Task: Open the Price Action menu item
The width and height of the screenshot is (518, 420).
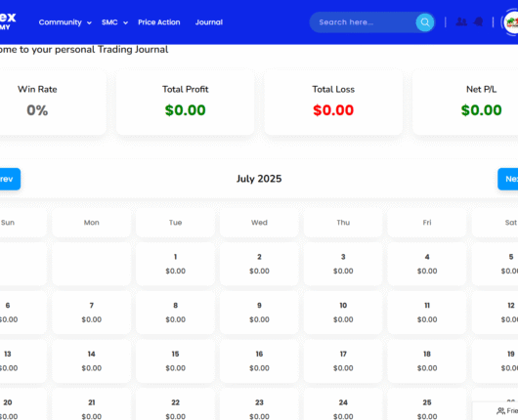Action: click(x=159, y=22)
